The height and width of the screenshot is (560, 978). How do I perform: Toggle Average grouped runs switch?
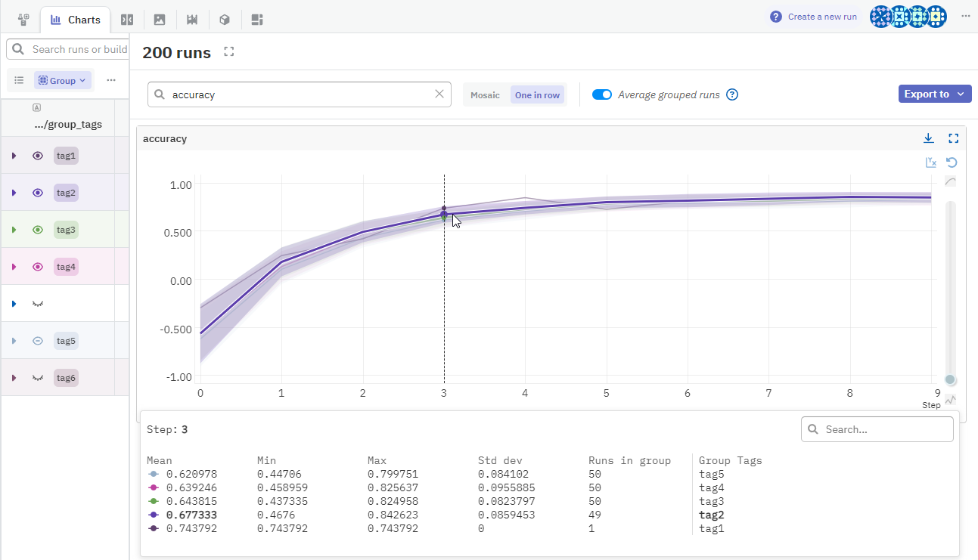click(602, 94)
